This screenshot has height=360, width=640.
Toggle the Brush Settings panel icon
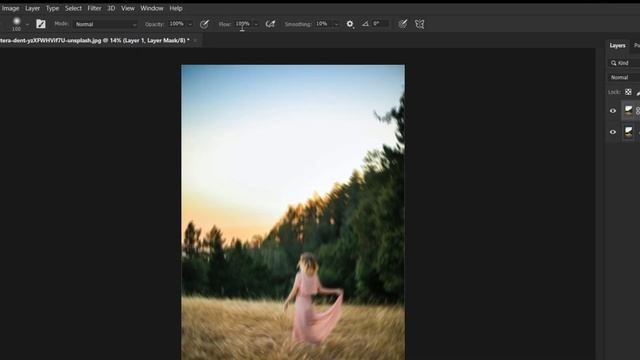click(x=41, y=24)
